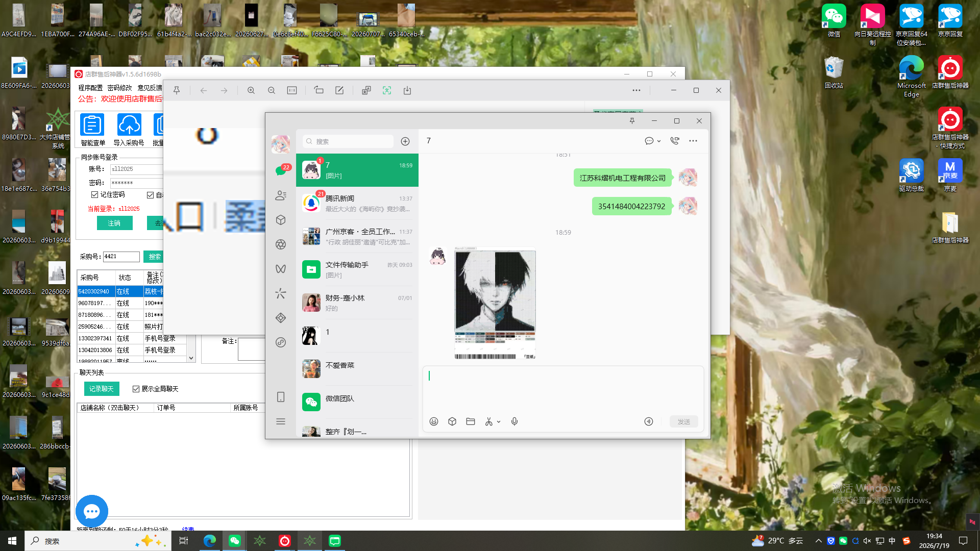Image resolution: width=980 pixels, height=551 pixels.
Task: Click the save/download icon in image viewer
Action: [407, 90]
